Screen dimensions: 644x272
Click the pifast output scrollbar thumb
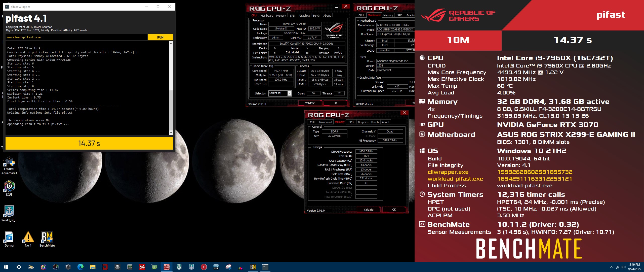(171, 110)
